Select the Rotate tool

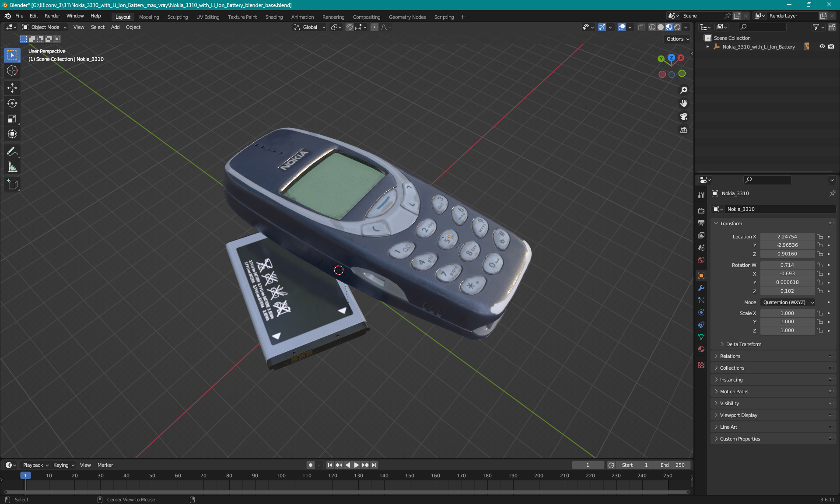click(x=12, y=103)
